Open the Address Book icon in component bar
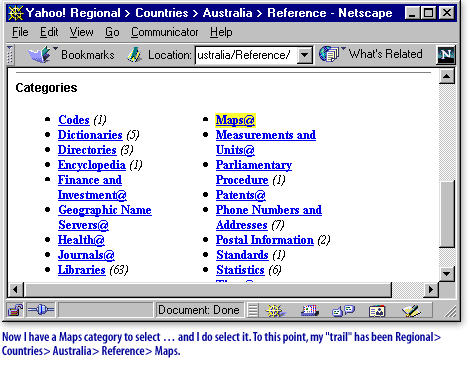 point(377,311)
